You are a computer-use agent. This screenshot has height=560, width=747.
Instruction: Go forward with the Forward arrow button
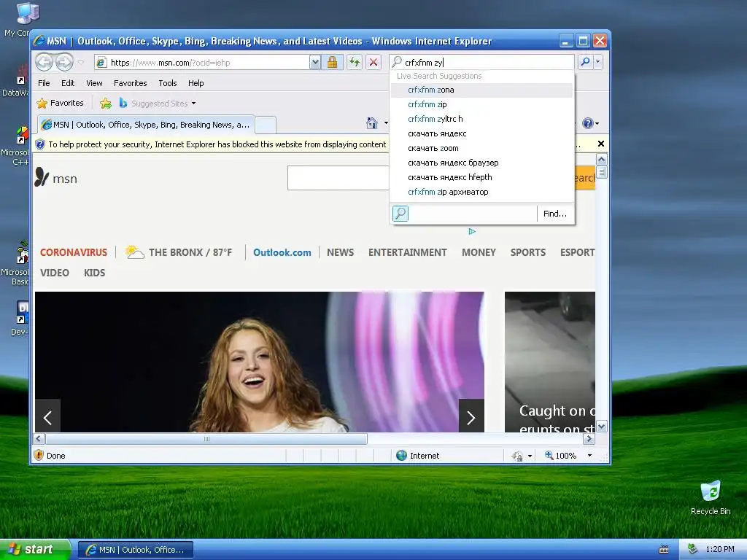pyautogui.click(x=64, y=62)
